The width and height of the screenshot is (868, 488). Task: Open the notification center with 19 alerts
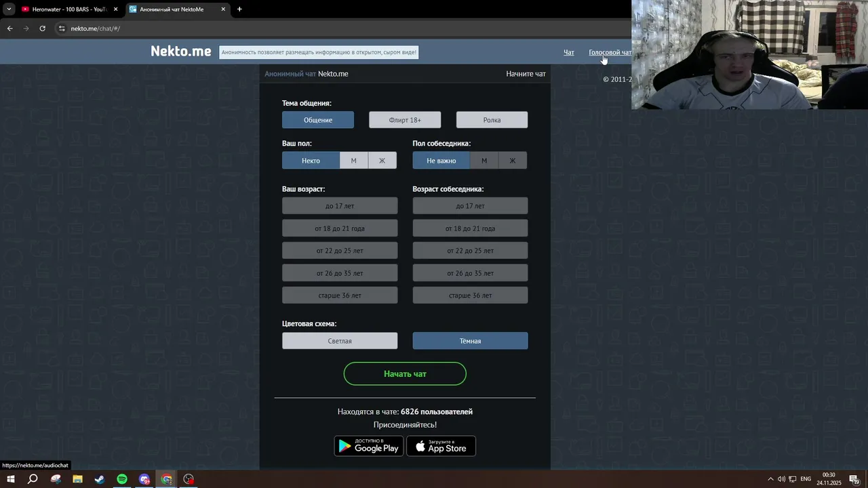pos(854,479)
